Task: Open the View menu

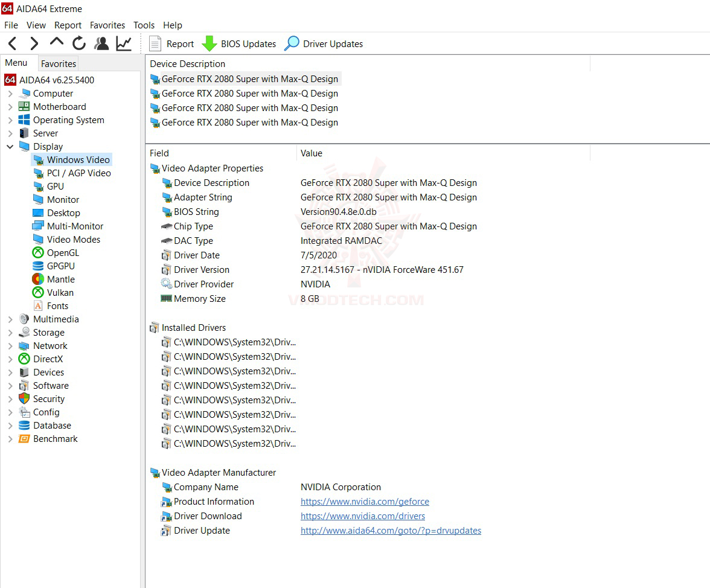Action: tap(36, 25)
